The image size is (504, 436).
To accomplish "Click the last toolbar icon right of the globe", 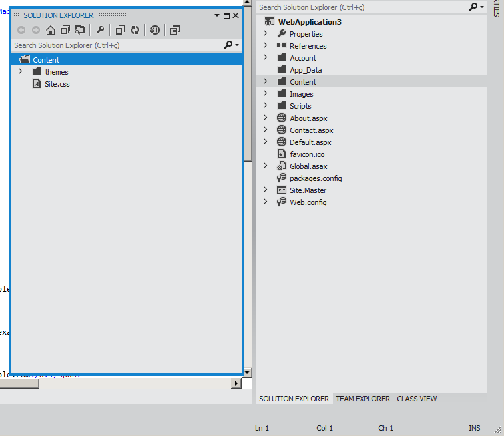I will (x=175, y=30).
